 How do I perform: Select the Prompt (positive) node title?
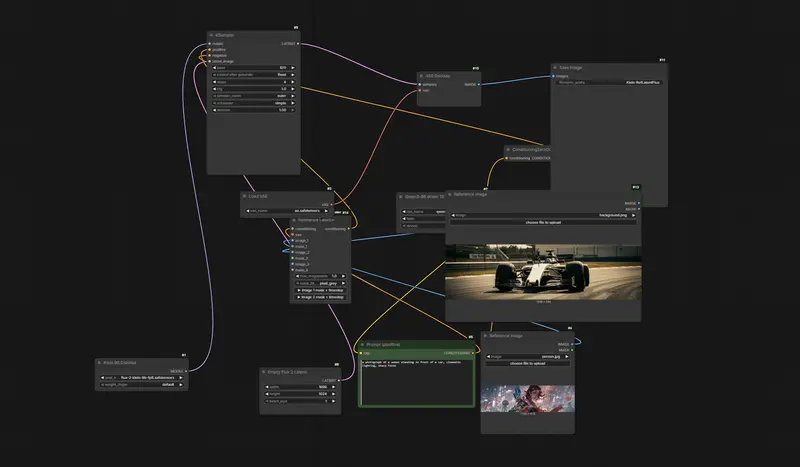[x=383, y=345]
